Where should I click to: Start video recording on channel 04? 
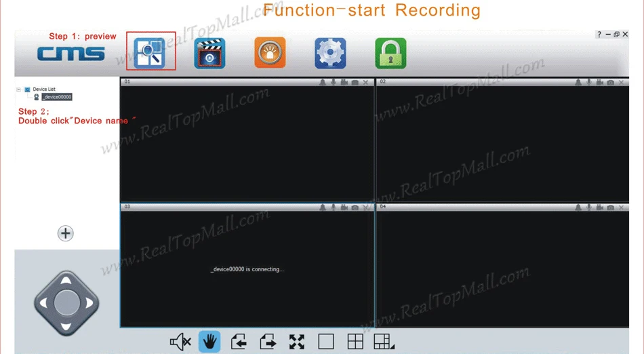(x=600, y=208)
